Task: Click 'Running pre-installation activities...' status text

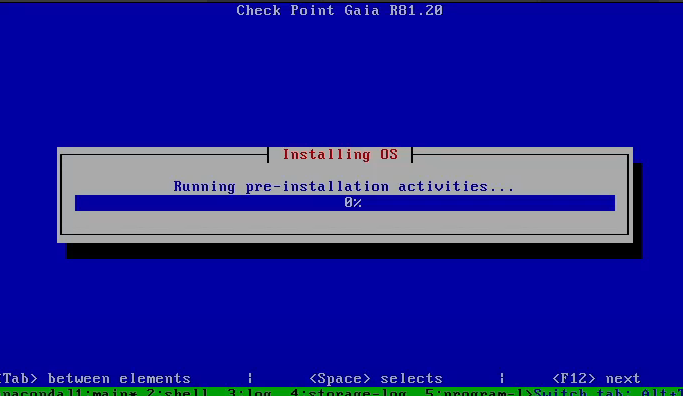Action: tap(344, 186)
